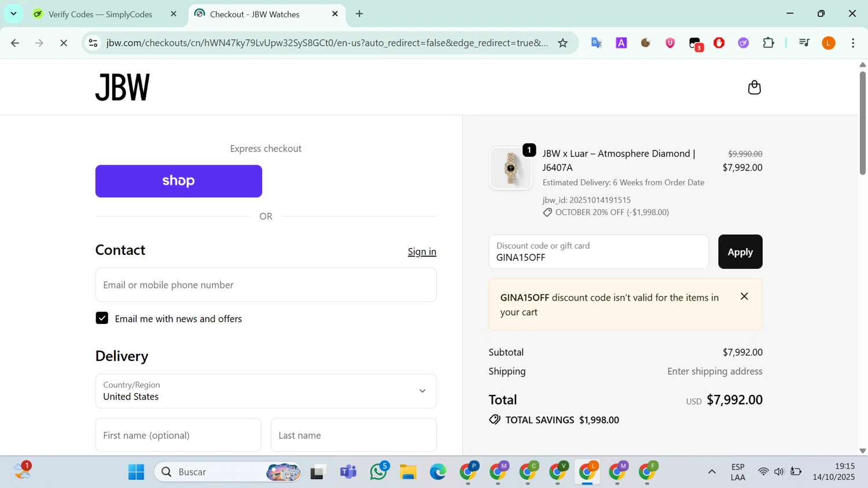Image resolution: width=868 pixels, height=488 pixels.
Task: Expand the Country/Region dropdown
Action: tap(266, 391)
